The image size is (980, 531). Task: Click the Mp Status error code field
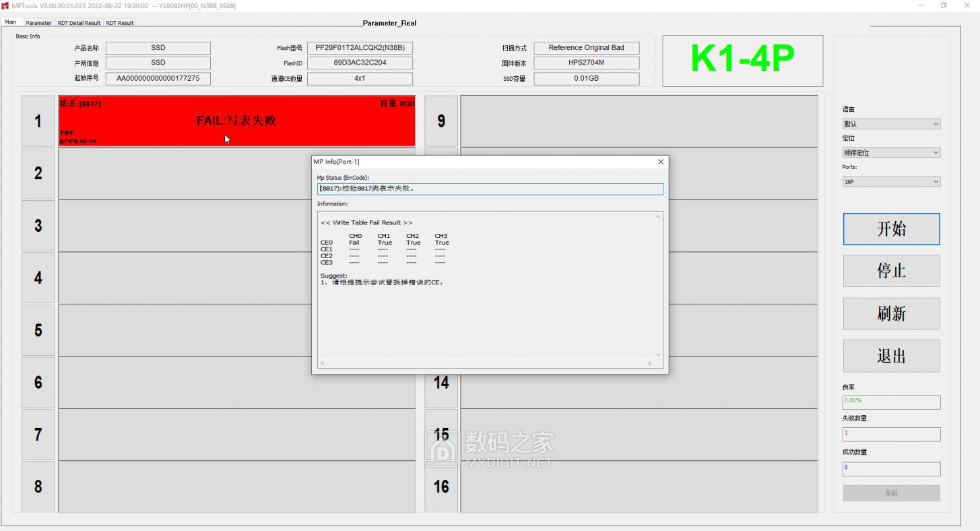[490, 189]
